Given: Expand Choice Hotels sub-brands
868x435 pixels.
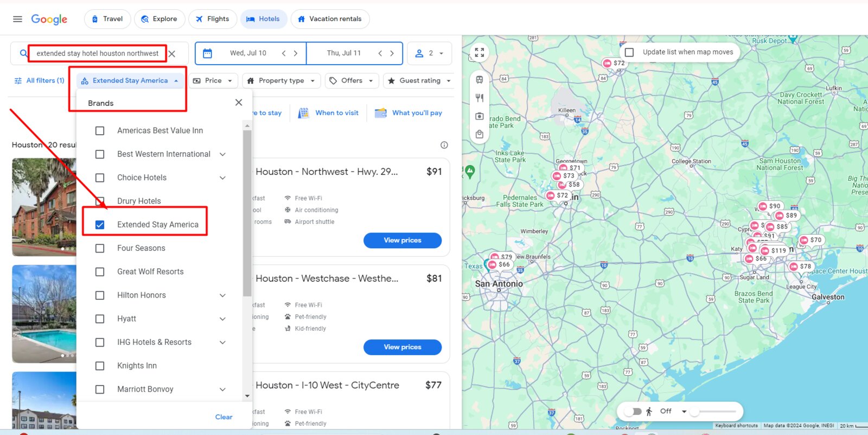Looking at the screenshot, I should (x=222, y=178).
